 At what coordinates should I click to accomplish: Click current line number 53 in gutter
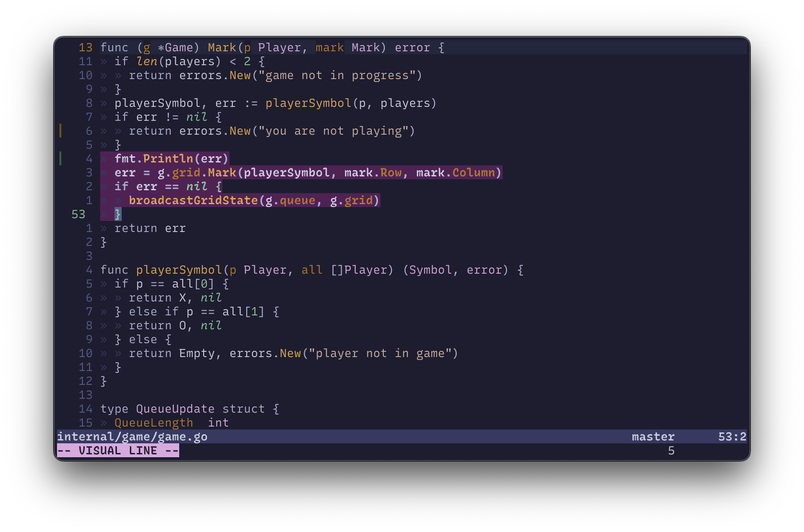pyautogui.click(x=79, y=214)
